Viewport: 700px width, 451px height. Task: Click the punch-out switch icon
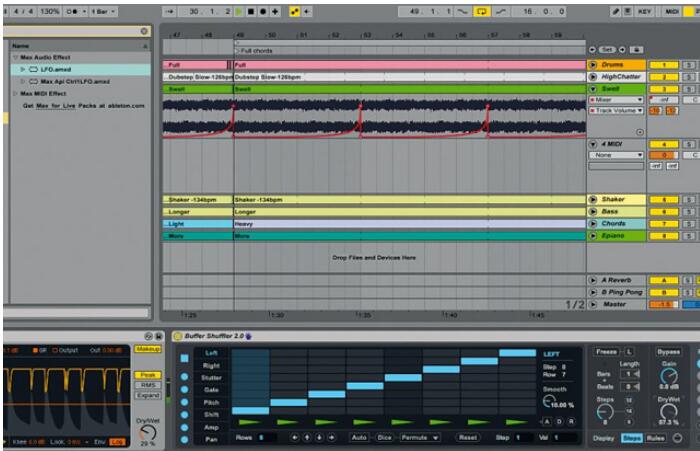pos(501,12)
